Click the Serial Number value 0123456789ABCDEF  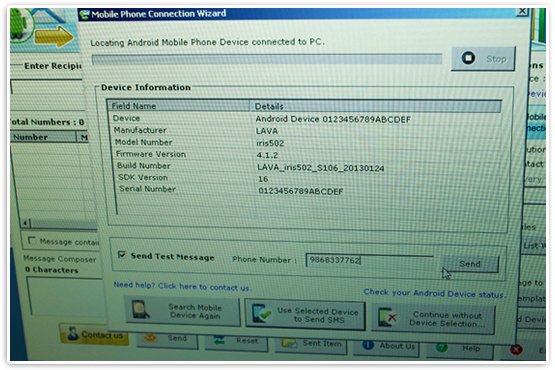301,192
